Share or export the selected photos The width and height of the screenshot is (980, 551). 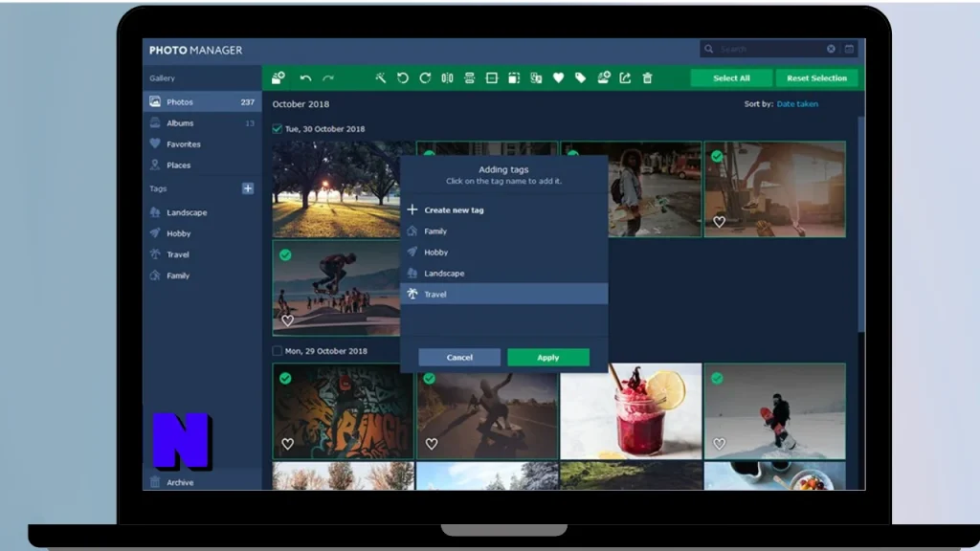625,77
